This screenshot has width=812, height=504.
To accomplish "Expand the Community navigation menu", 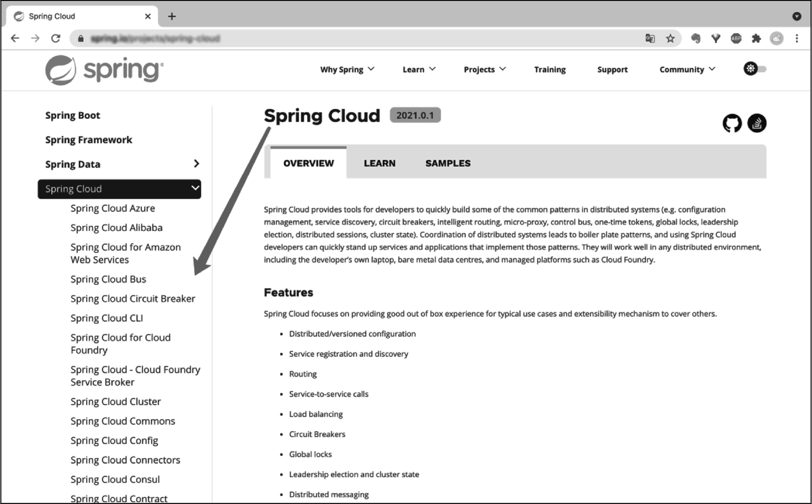I will click(x=687, y=69).
